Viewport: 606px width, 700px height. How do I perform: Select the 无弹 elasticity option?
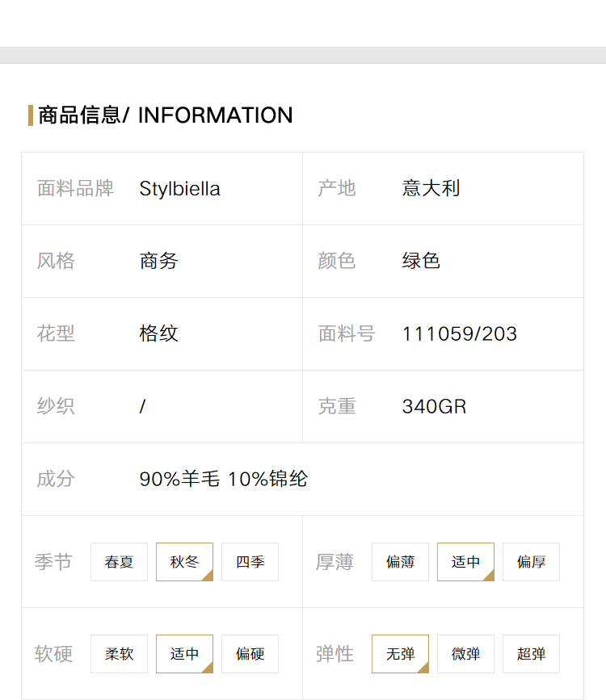[x=400, y=653]
